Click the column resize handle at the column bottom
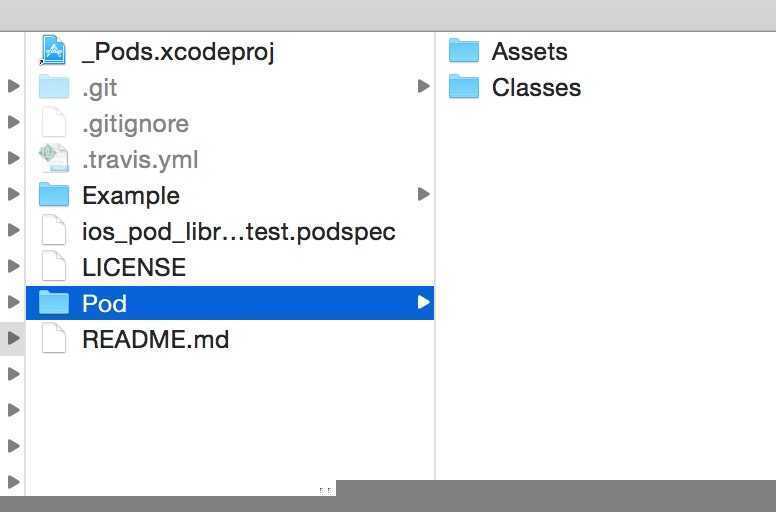This screenshot has height=512, width=776. [x=325, y=490]
